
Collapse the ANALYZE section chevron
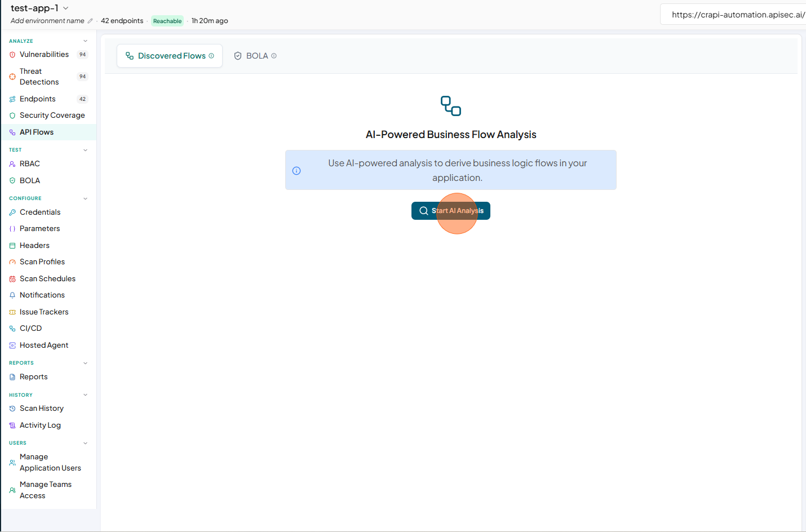tap(86, 41)
